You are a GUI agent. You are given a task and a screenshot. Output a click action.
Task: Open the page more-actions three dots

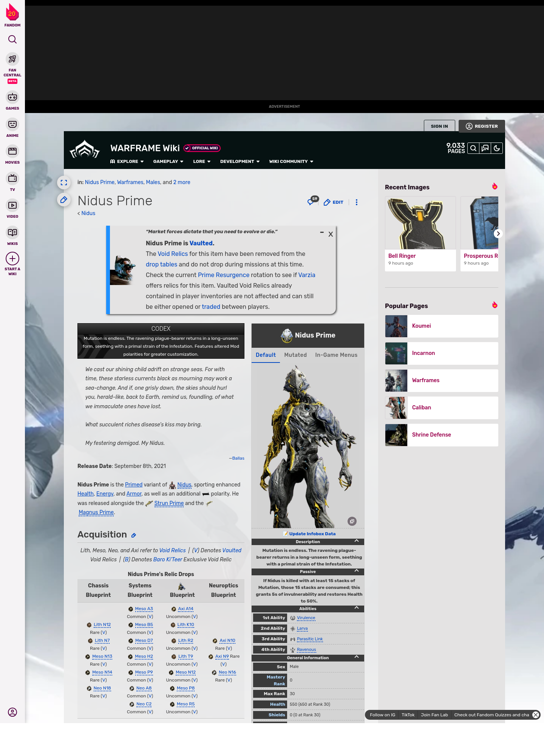click(357, 202)
